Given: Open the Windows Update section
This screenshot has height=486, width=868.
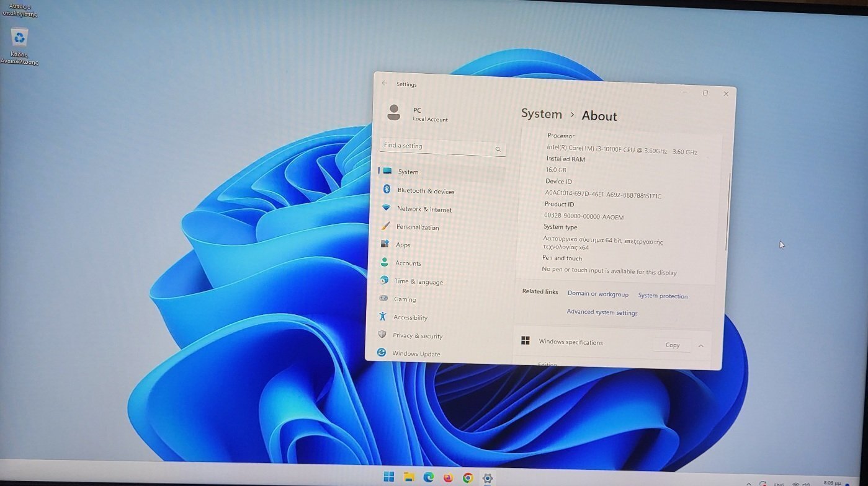Looking at the screenshot, I should 416,353.
